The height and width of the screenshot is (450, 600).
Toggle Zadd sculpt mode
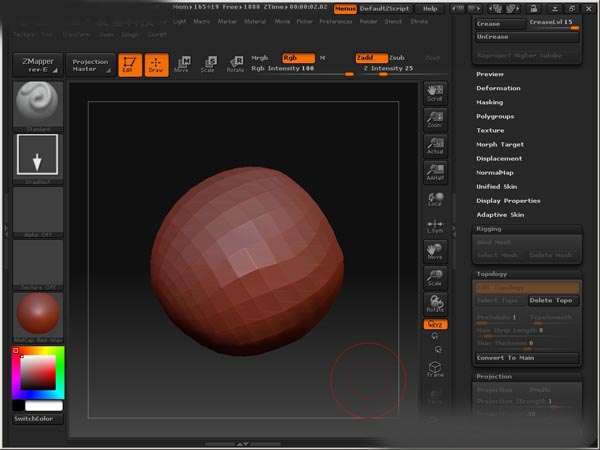tap(370, 58)
